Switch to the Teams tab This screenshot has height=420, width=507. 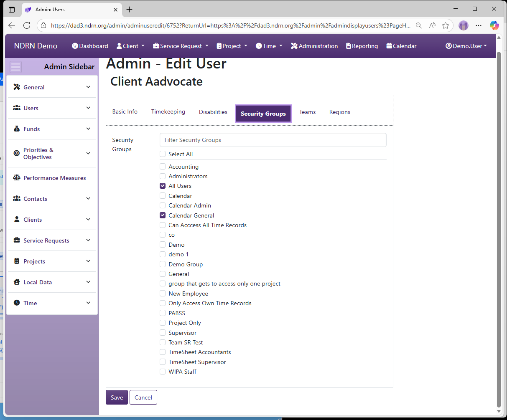308,112
